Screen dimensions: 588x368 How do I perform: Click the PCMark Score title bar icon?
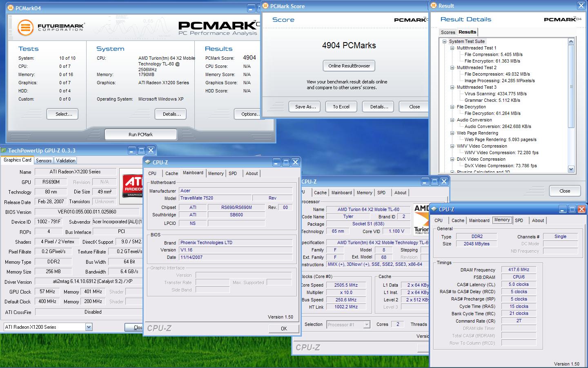(x=265, y=6)
